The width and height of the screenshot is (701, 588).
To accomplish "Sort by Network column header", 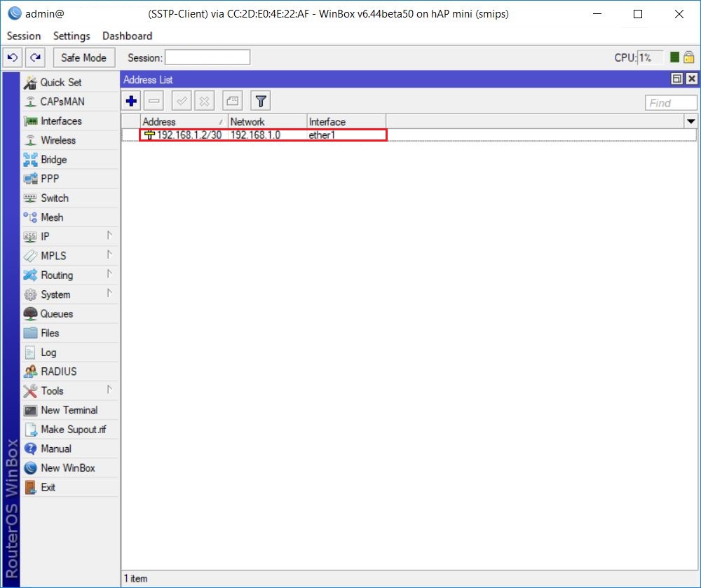I will [x=267, y=121].
